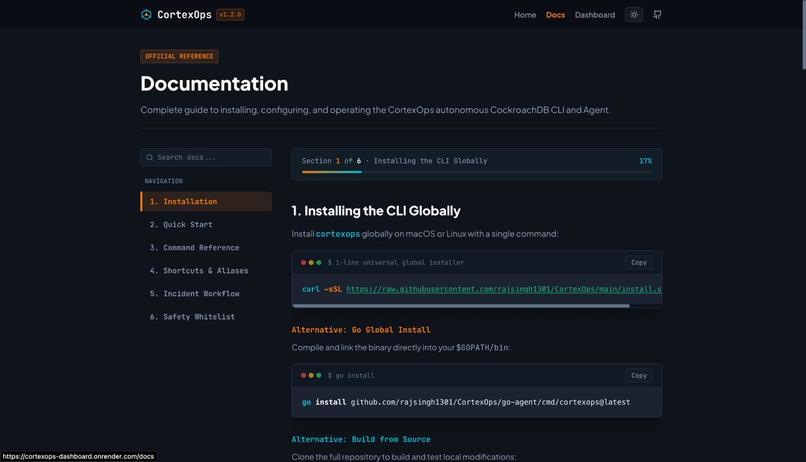806x462 pixels.
Task: Select 4. Shortcuts & Aliases in navigation
Action: click(x=206, y=271)
